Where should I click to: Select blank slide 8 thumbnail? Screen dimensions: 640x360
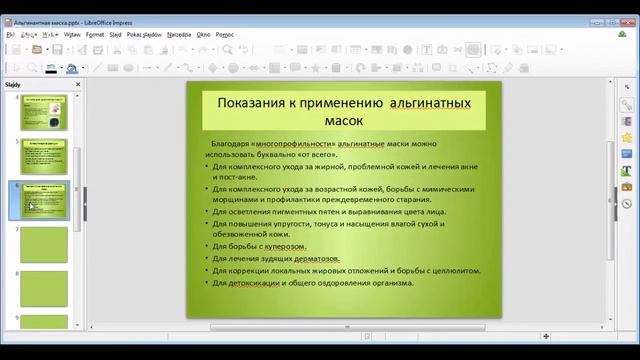(x=44, y=289)
